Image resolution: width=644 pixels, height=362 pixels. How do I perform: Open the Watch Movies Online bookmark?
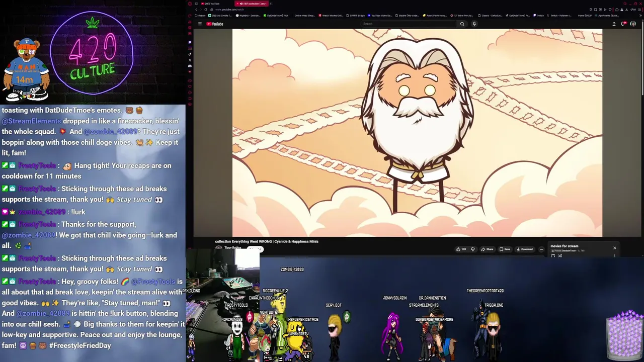pos(331,16)
